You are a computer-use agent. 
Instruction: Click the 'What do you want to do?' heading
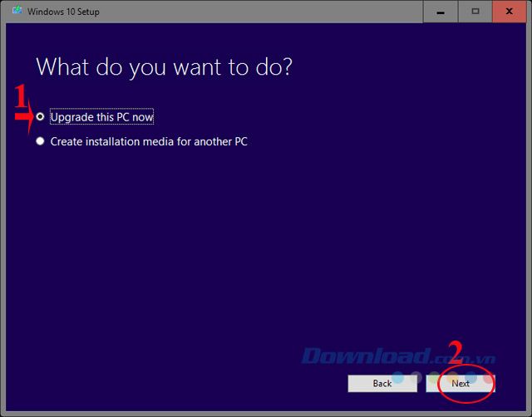pos(165,66)
